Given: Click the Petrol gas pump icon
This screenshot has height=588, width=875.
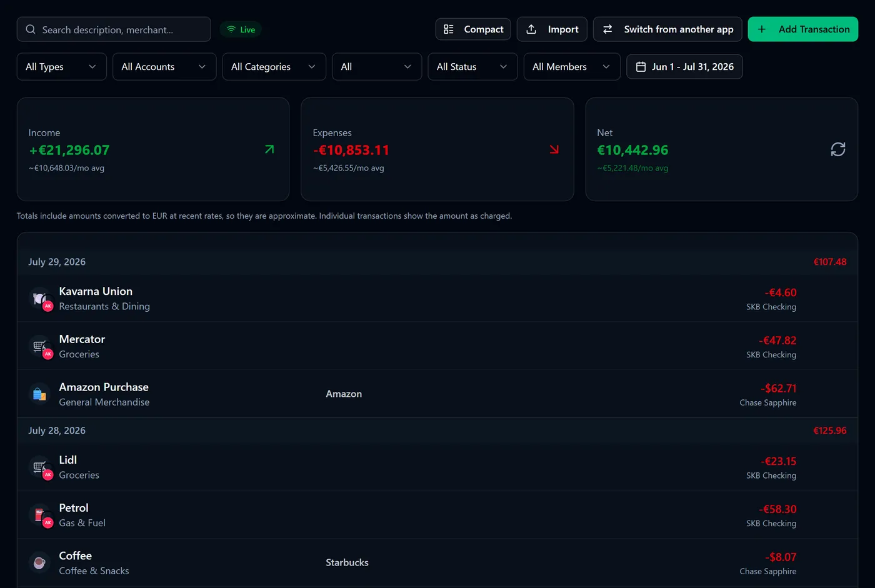Looking at the screenshot, I should click(x=39, y=514).
